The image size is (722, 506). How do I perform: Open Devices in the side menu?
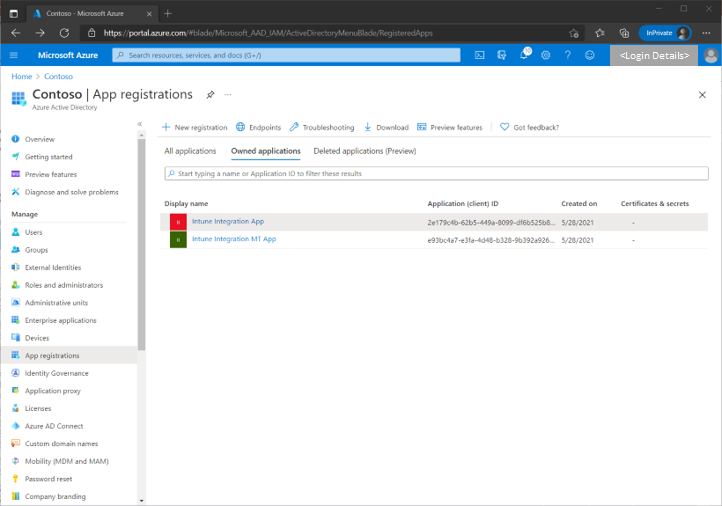pyautogui.click(x=37, y=338)
